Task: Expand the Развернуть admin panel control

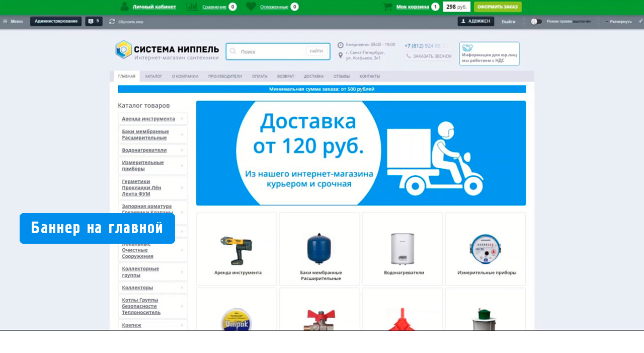Action: point(619,22)
